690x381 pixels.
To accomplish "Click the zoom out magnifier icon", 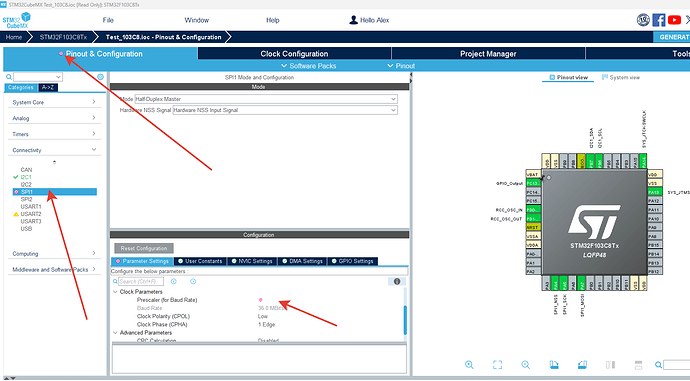I will (525, 365).
